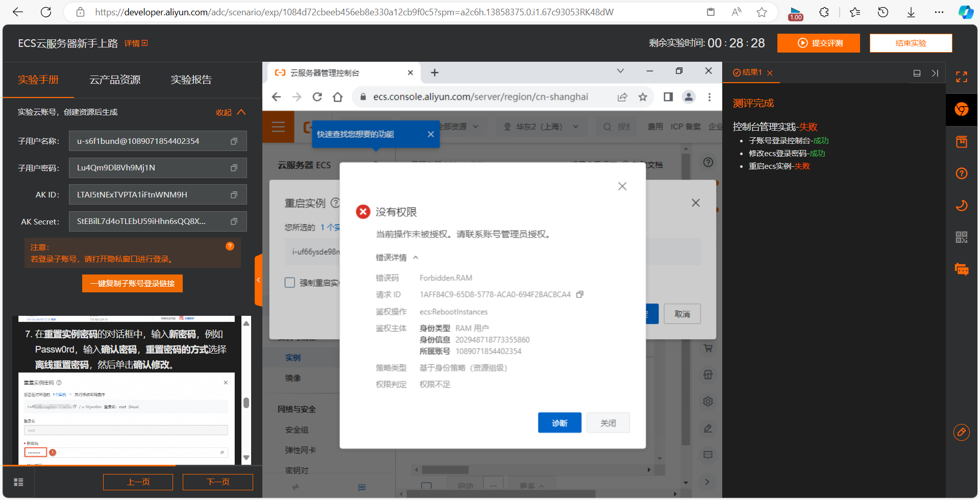The height and width of the screenshot is (500, 980).
Task: Toggle fullscreen in the lab sidebar
Action: click(962, 77)
